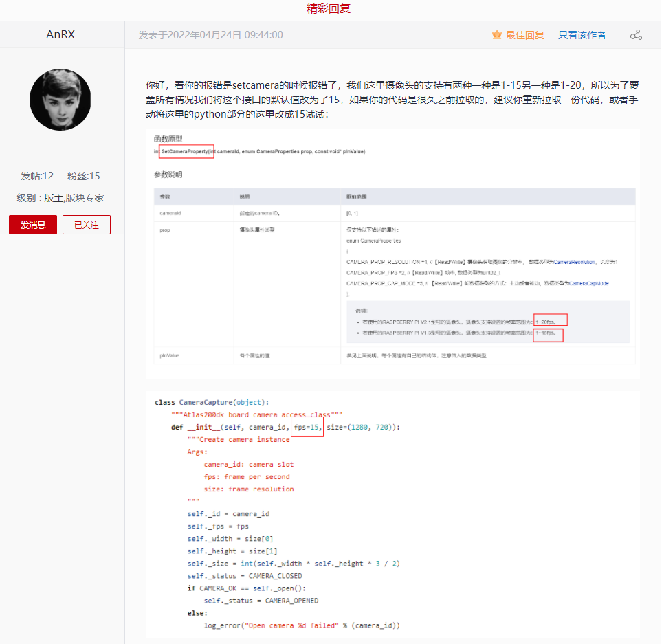
Task: Send a message with 发消息 button
Action: pyautogui.click(x=33, y=225)
